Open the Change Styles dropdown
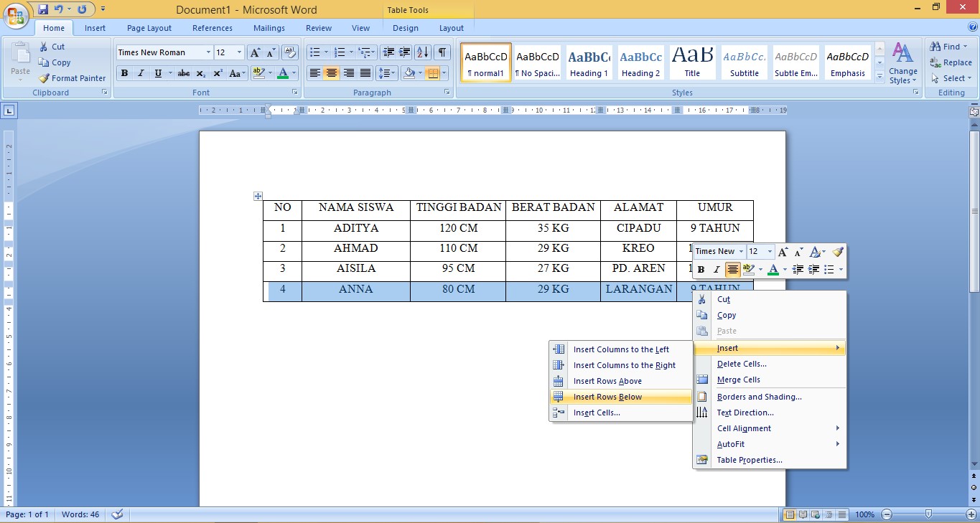 (902, 63)
